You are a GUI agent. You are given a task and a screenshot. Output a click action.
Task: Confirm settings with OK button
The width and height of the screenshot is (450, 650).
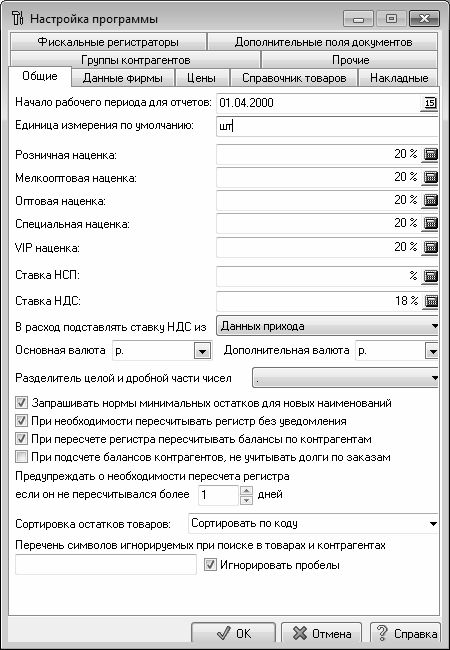(x=233, y=633)
